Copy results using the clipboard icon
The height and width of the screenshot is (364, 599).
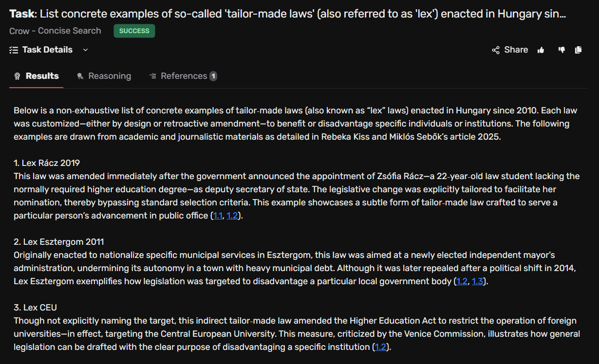[579, 50]
